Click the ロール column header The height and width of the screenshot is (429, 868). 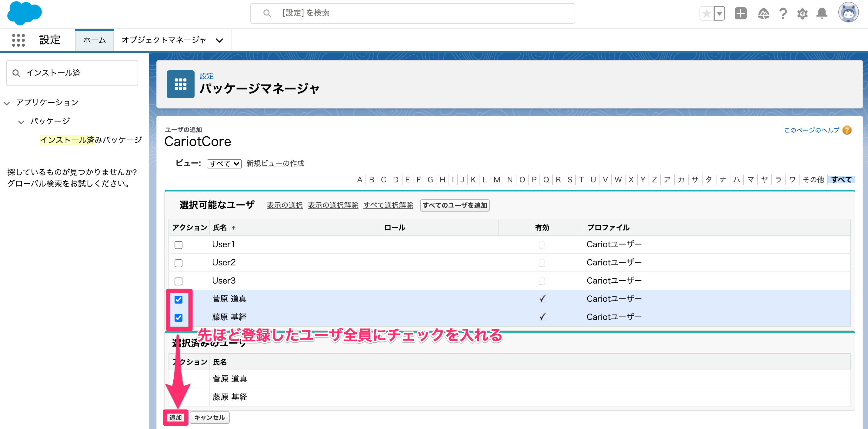(x=395, y=228)
